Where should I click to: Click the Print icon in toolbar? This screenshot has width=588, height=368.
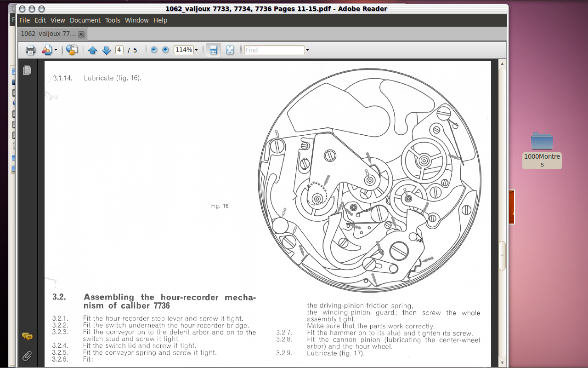pos(31,50)
